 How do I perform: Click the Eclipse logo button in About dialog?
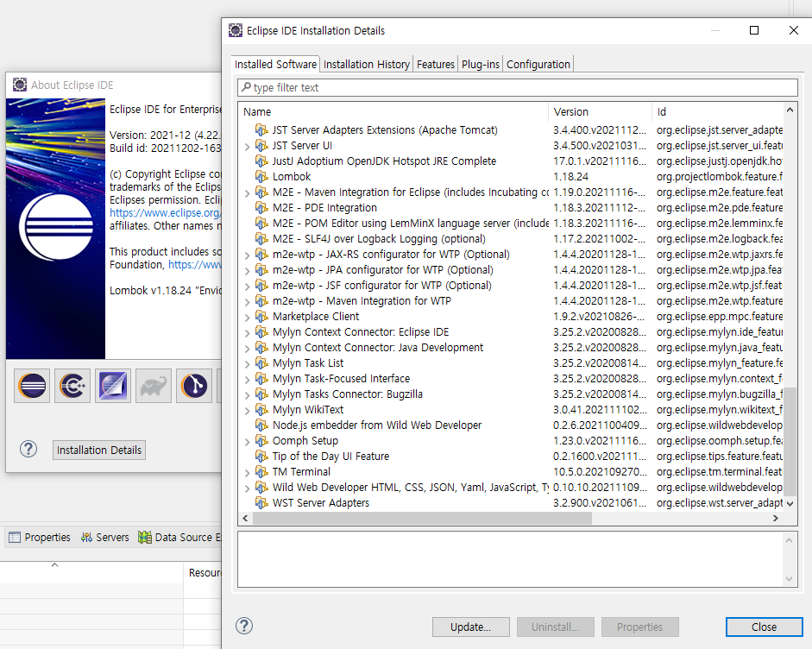tap(32, 386)
